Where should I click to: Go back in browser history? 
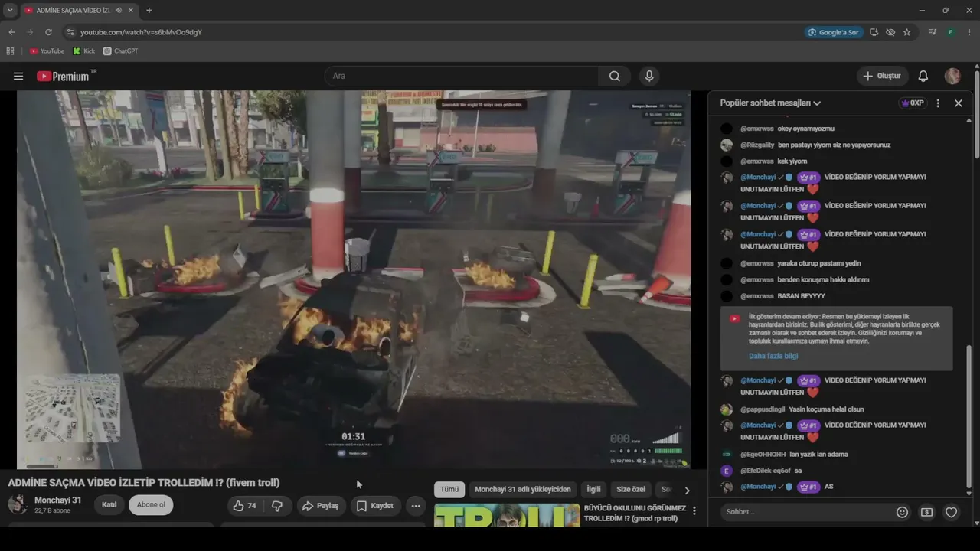[11, 32]
